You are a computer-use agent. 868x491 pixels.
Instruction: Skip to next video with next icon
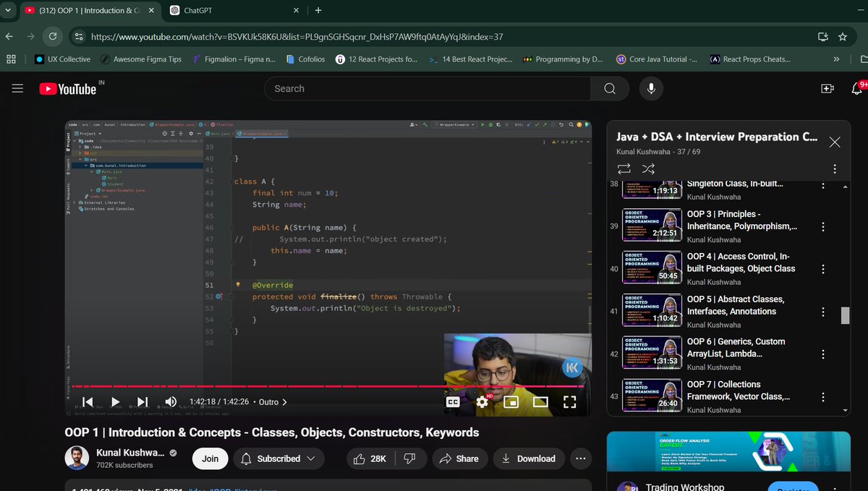coord(142,401)
